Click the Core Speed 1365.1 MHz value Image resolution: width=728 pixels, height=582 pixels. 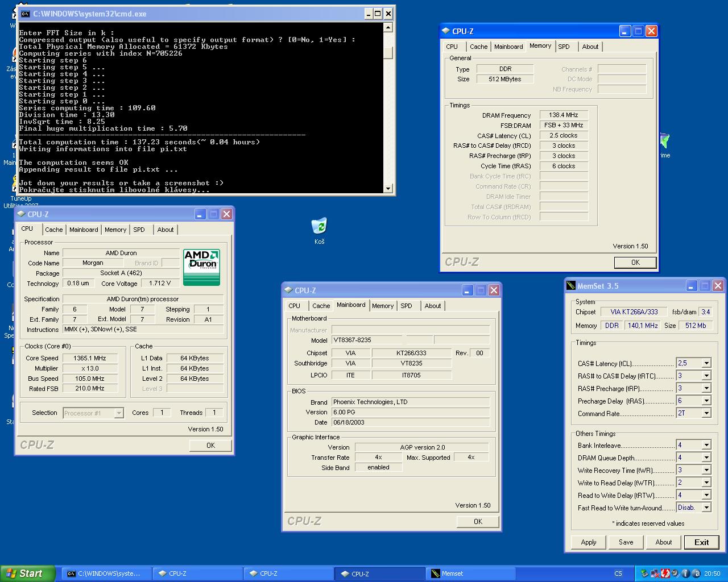(90, 358)
